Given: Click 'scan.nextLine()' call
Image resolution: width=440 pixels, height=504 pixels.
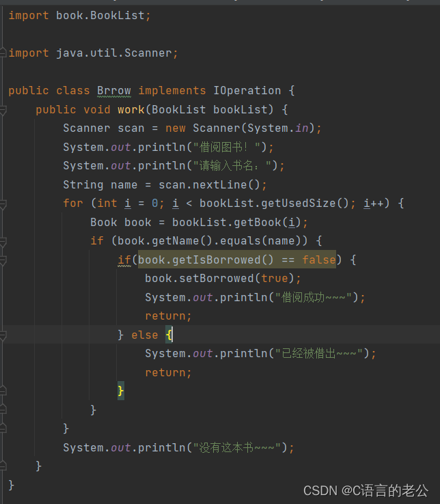Looking at the screenshot, I should 209,185.
